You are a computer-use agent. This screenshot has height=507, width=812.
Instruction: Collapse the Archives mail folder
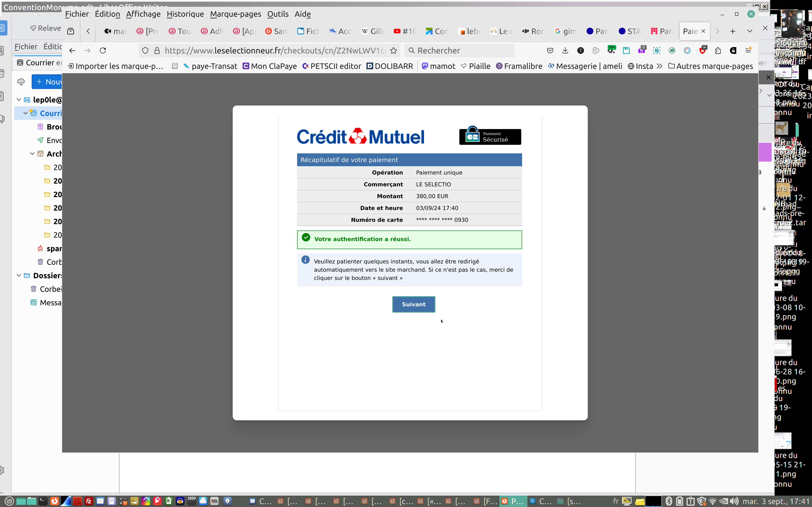pos(32,154)
